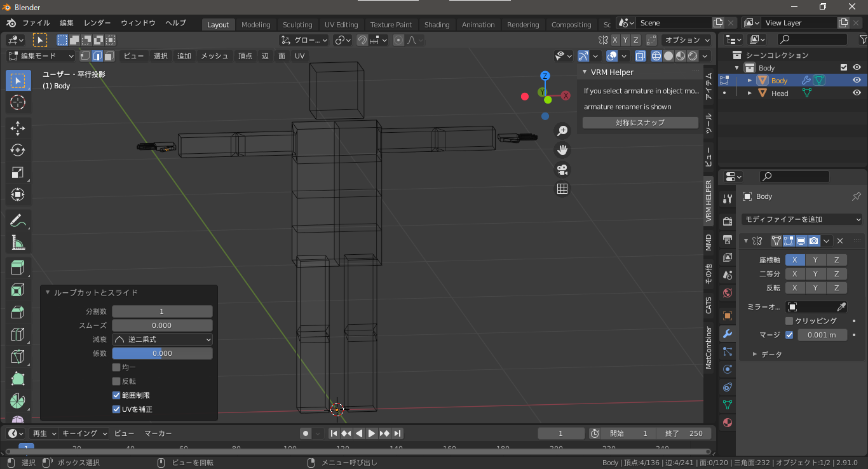Image resolution: width=868 pixels, height=469 pixels.
Task: Activate the Transform tool
Action: click(18, 194)
